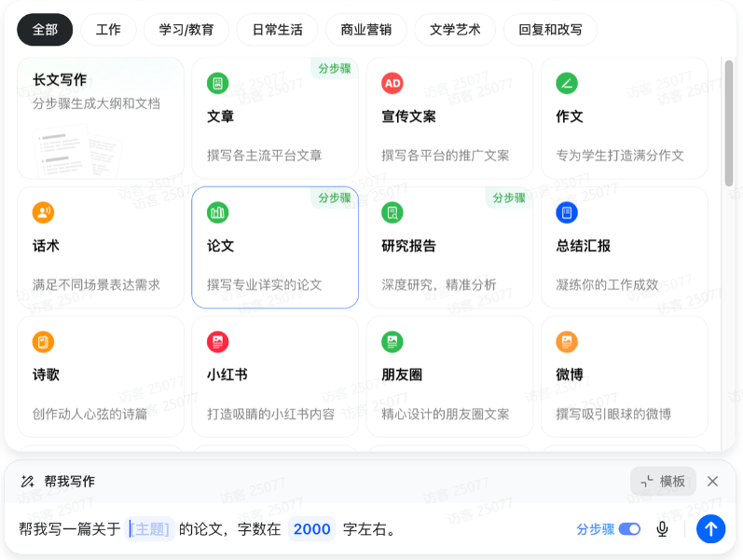Click the green 论文 chart icon
The height and width of the screenshot is (560, 743).
tap(218, 212)
